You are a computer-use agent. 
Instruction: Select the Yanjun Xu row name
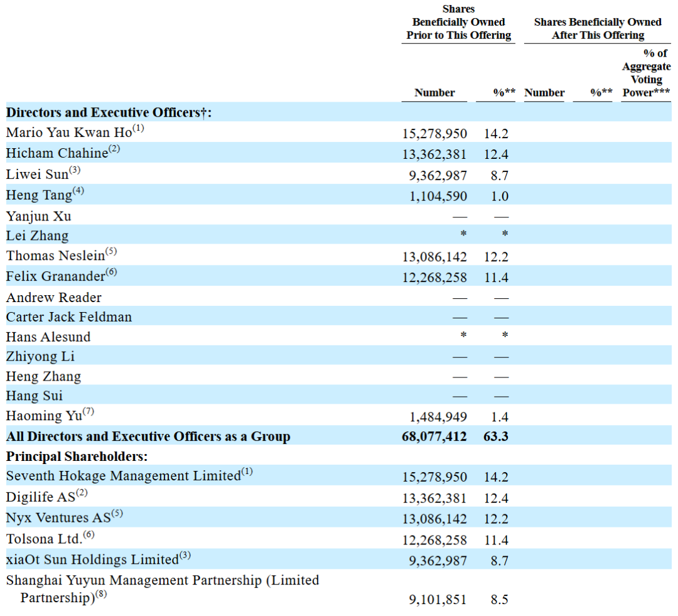[39, 217]
